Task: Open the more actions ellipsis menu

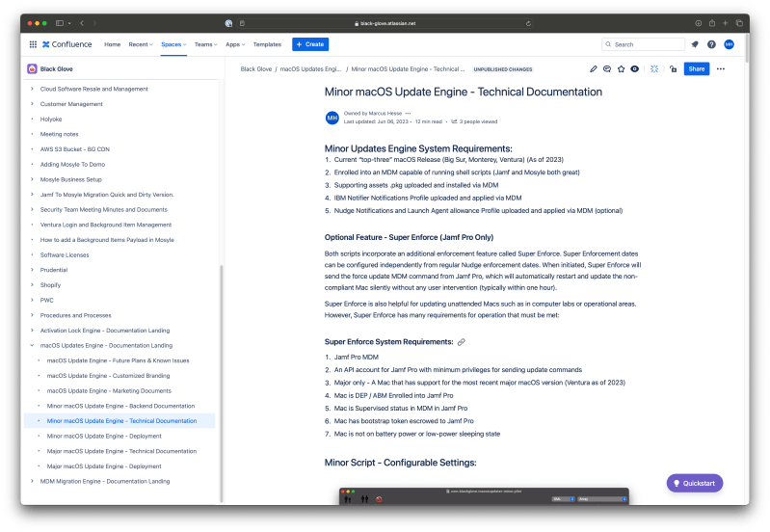Action: (721, 69)
